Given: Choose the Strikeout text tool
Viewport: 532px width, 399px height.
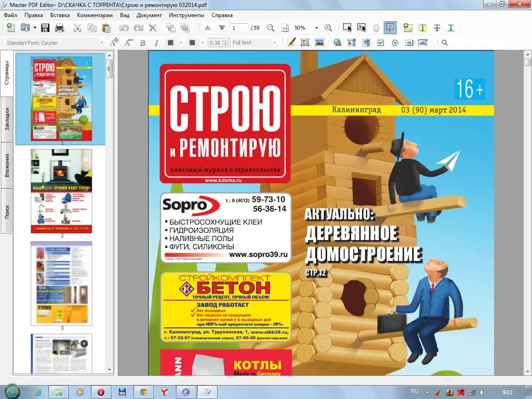Looking at the screenshot, I should coord(437,28).
